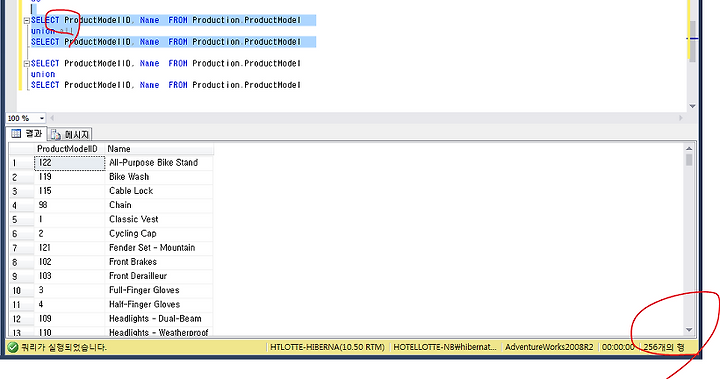This screenshot has width=720, height=379.
Task: Select cell with ProductModelID 109
Action: (x=69, y=319)
